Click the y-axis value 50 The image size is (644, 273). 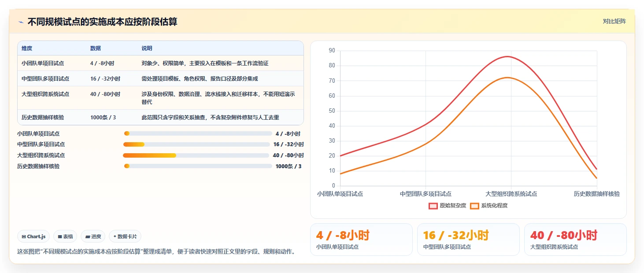[332, 111]
